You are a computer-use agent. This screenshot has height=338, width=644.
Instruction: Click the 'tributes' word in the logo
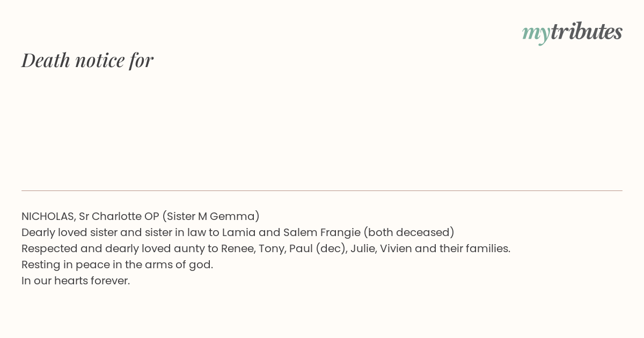pos(586,31)
